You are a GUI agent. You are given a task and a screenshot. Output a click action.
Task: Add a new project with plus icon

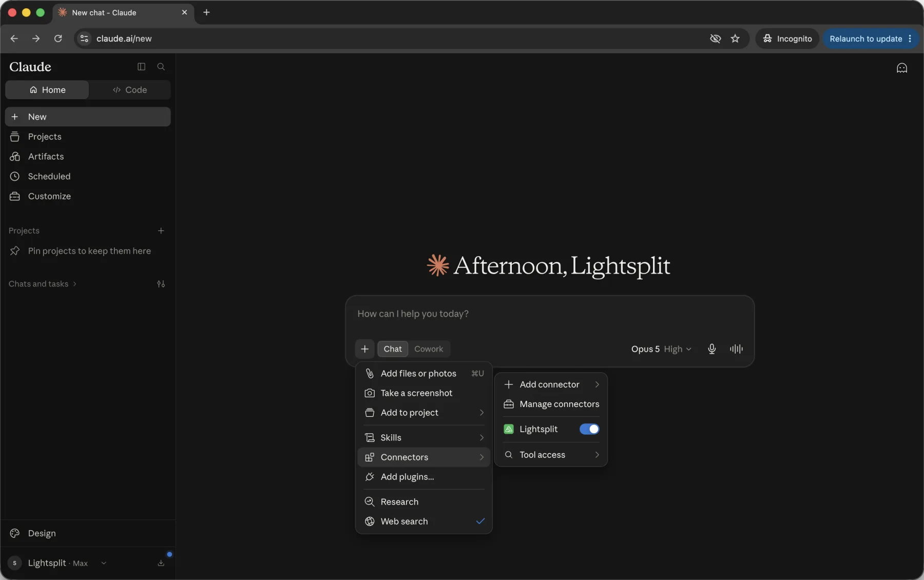coord(161,231)
